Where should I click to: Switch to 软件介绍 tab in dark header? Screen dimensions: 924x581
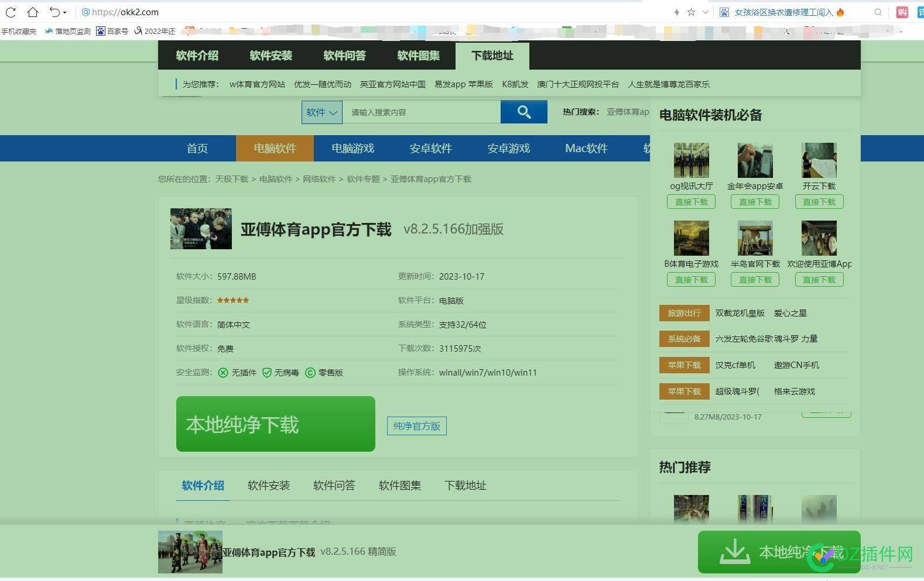[197, 56]
